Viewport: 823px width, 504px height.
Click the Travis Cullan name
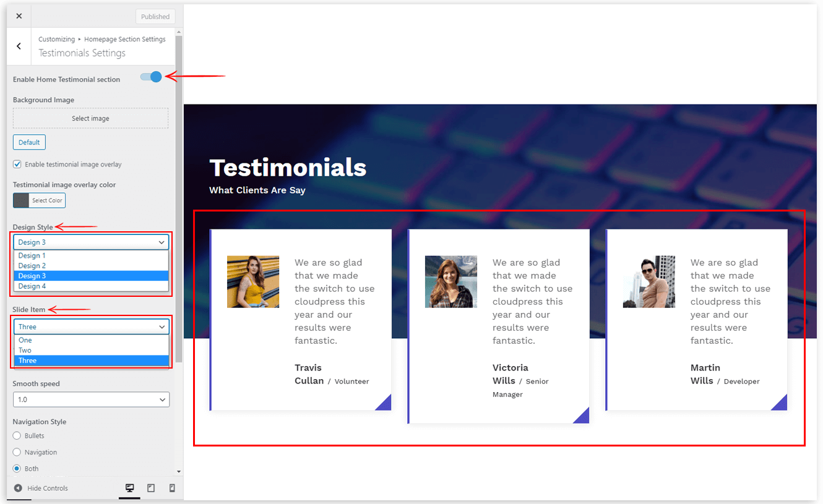(309, 374)
